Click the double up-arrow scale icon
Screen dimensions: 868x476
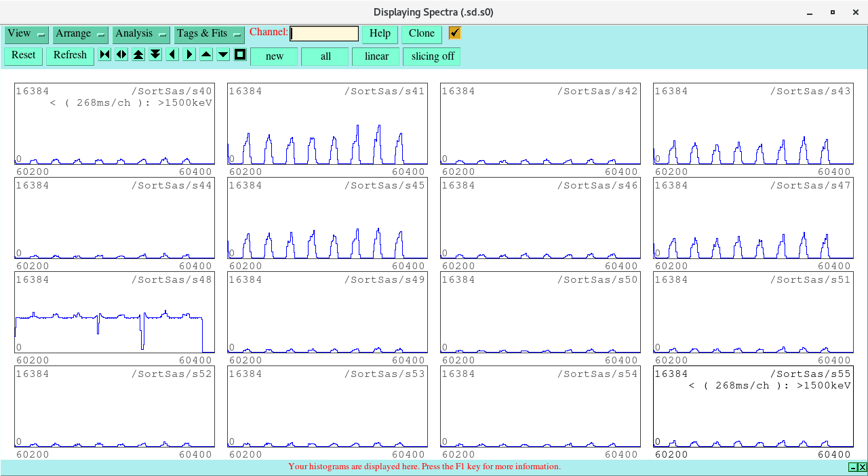click(138, 55)
